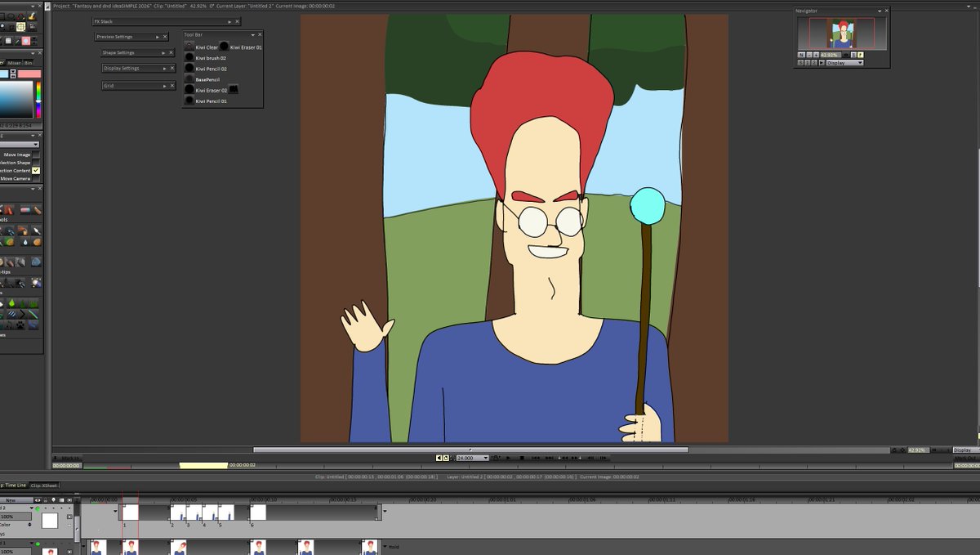Viewport: 980px width, 555px height.
Task: Select the Kiwi Pencil 02 preset
Action: tap(205, 69)
